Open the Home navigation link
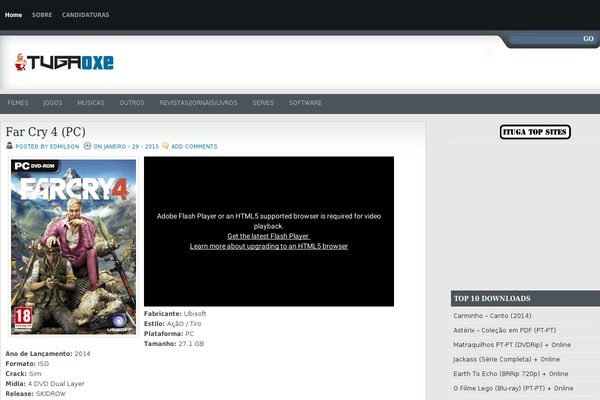 tap(13, 15)
